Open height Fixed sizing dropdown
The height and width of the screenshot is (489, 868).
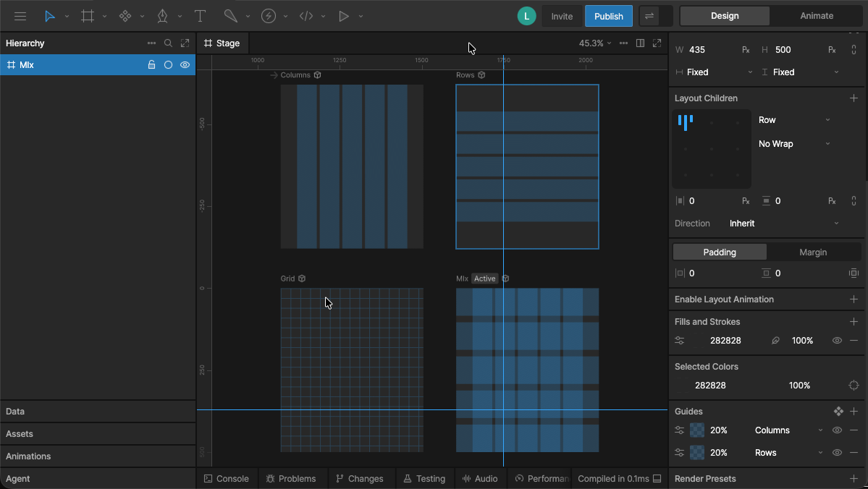click(x=800, y=72)
